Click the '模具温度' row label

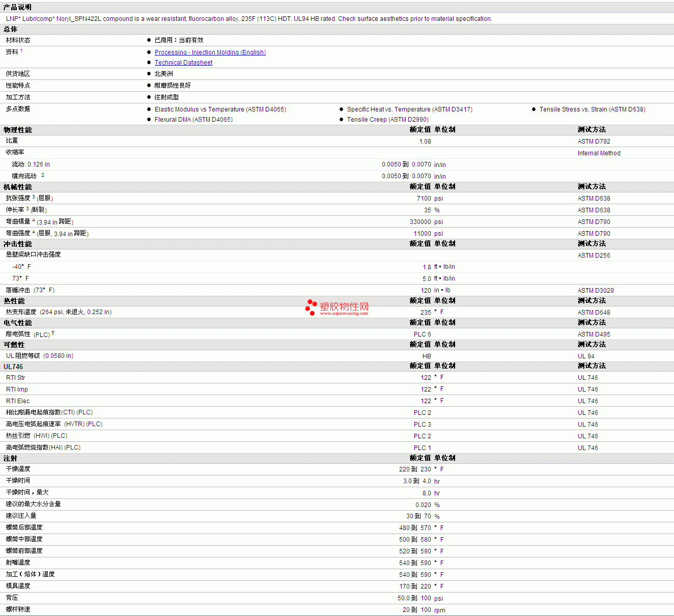point(18,586)
